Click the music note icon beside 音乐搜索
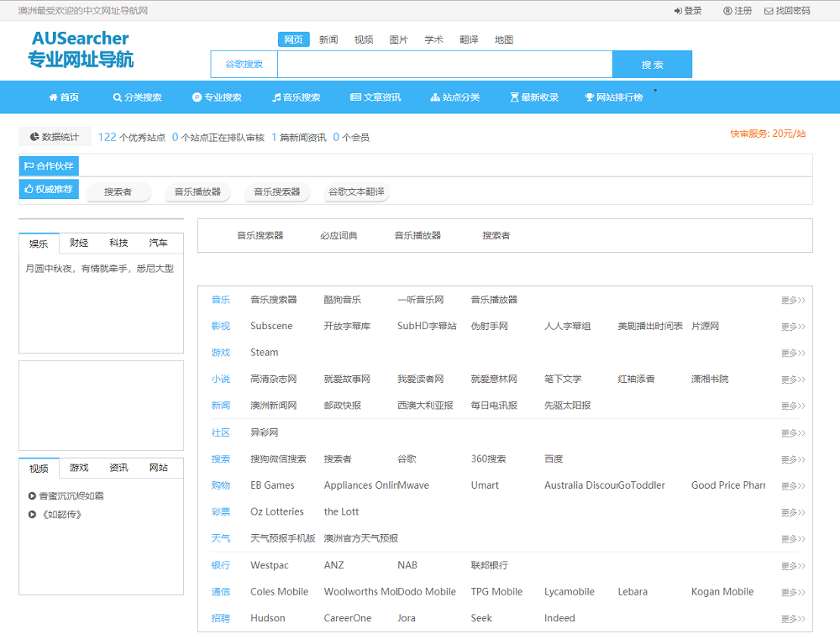 [x=276, y=97]
